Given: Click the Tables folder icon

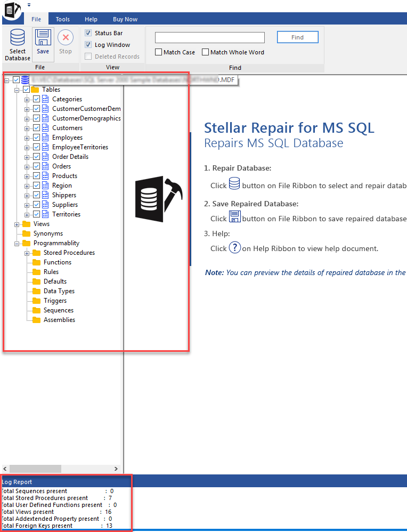Looking at the screenshot, I should [x=35, y=90].
